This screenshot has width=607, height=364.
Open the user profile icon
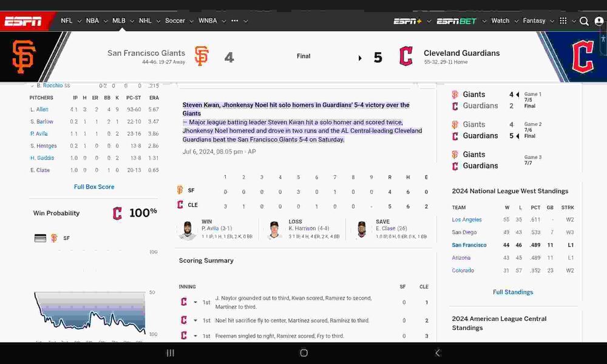click(599, 21)
